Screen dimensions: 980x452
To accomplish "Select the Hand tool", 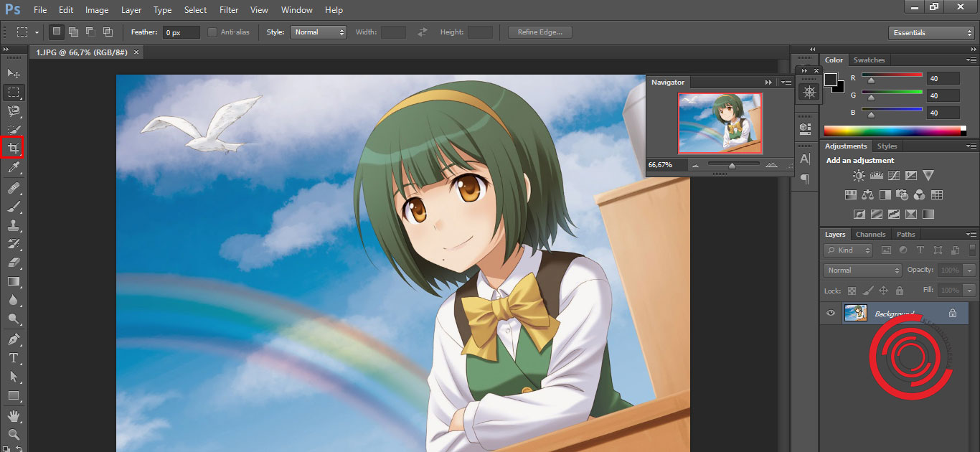I will coord(13,415).
